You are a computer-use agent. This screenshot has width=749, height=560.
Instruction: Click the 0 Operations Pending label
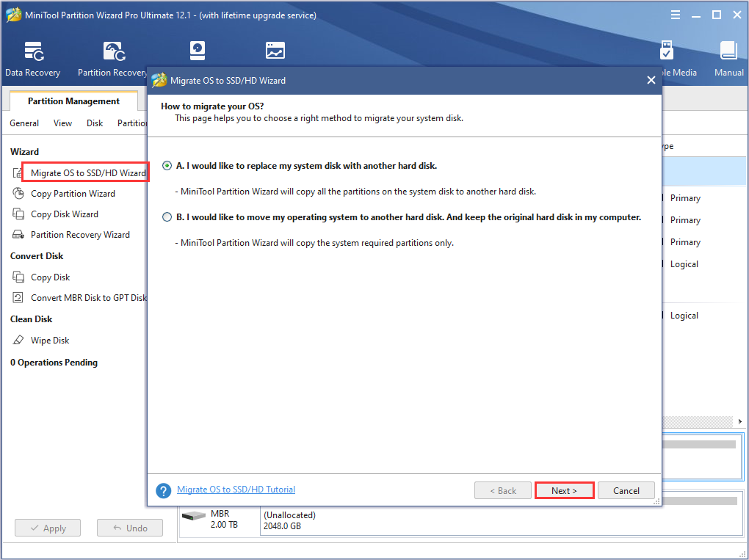pos(54,363)
